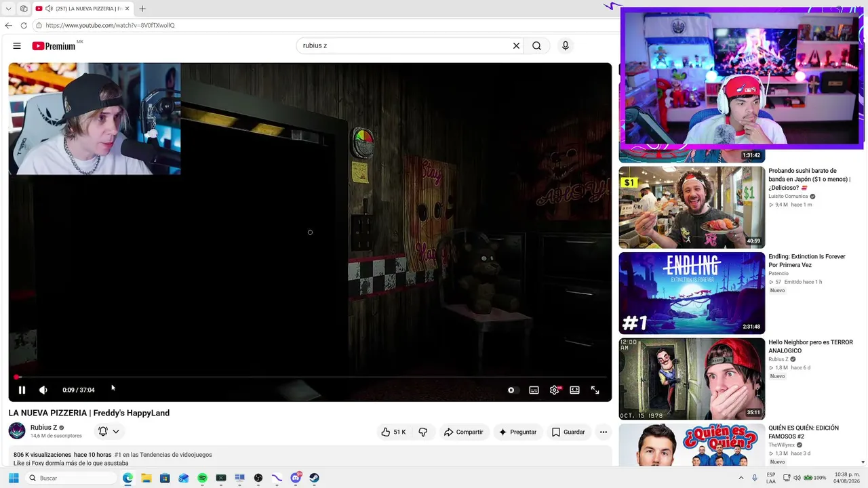Open the browser workspaces icon
Viewport: 868px width, 488px height.
(24, 9)
